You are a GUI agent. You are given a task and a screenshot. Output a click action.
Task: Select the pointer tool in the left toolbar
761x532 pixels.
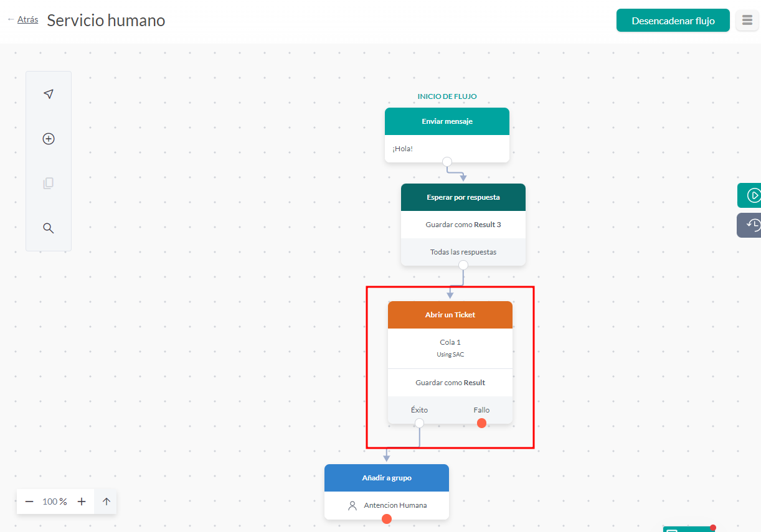(x=48, y=93)
